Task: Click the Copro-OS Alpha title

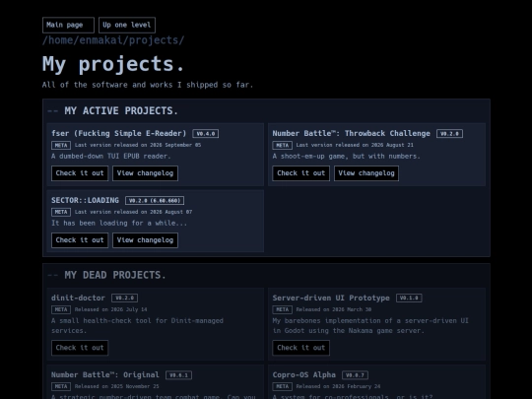Action: pos(304,375)
